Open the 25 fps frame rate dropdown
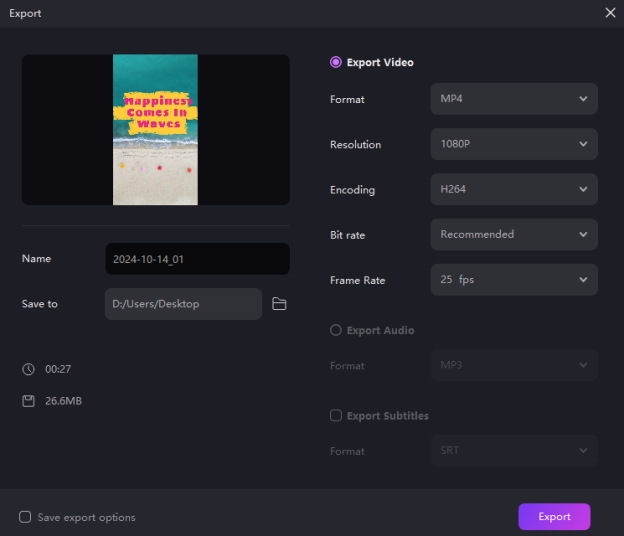The image size is (624, 536). click(514, 280)
